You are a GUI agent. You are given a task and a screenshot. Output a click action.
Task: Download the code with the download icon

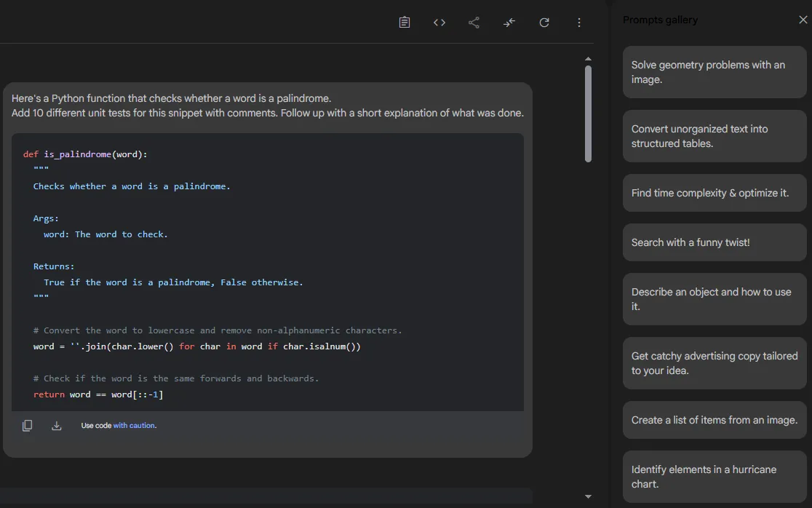(x=57, y=426)
